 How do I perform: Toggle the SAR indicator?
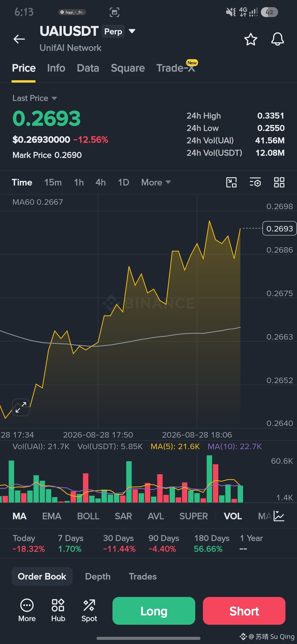[123, 516]
